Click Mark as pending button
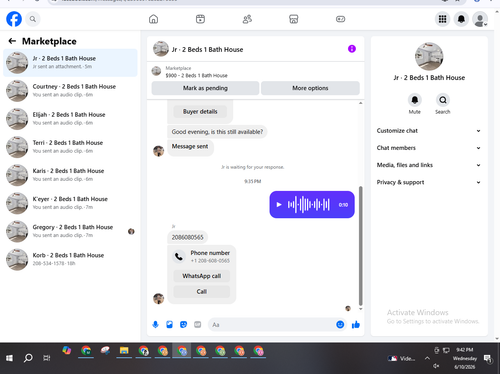The height and width of the screenshot is (374, 500). pyautogui.click(x=205, y=88)
